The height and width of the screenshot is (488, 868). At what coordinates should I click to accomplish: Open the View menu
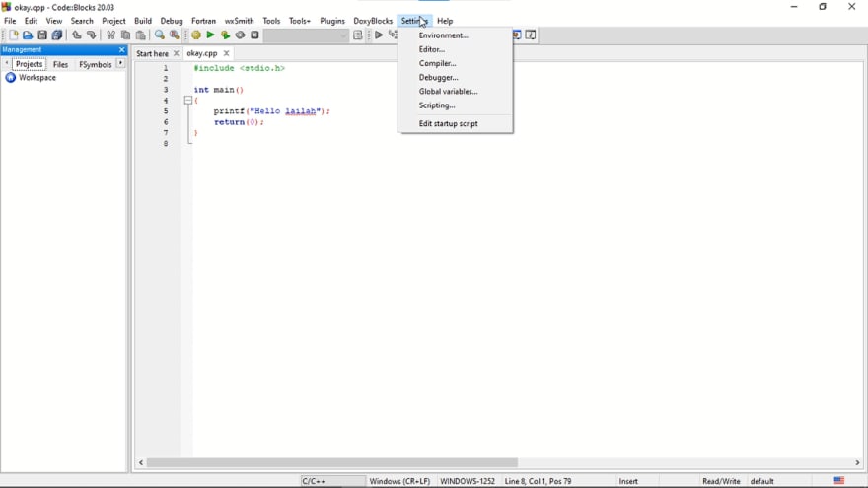[x=53, y=21]
